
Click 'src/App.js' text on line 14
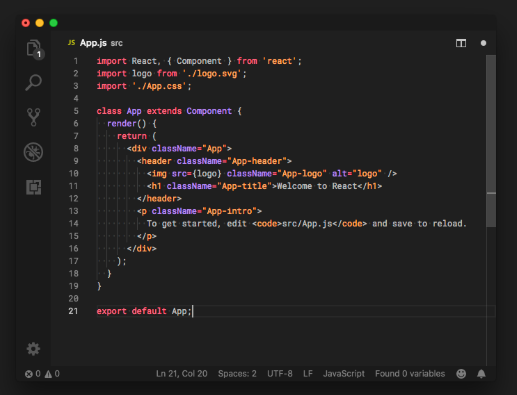(307, 224)
